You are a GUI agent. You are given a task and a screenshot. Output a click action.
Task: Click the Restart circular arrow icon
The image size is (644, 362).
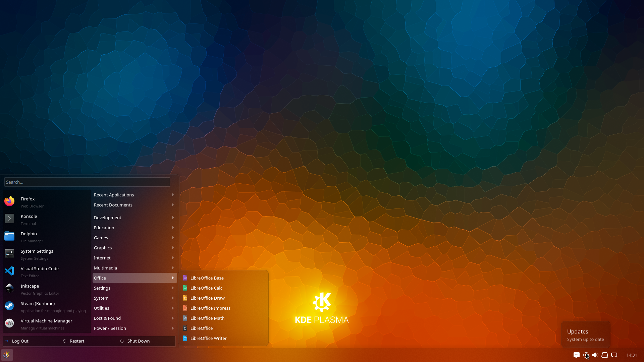pos(64,341)
